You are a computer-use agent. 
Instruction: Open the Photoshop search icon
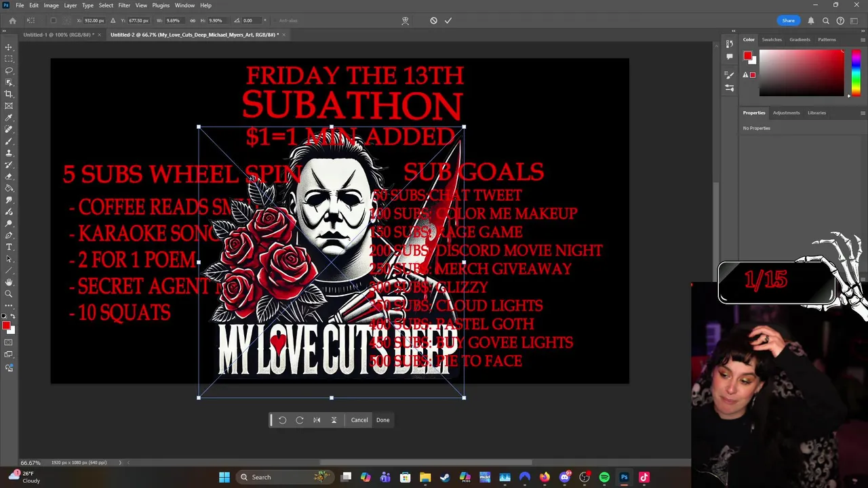pyautogui.click(x=826, y=20)
